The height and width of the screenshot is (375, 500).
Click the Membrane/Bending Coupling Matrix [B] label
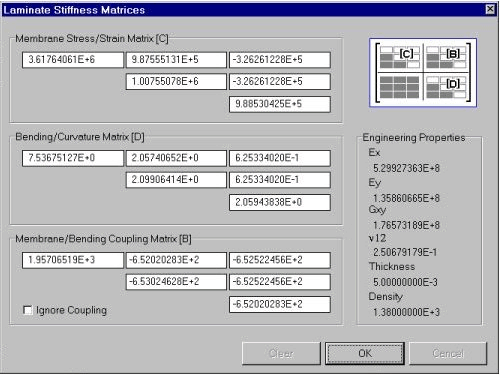103,239
